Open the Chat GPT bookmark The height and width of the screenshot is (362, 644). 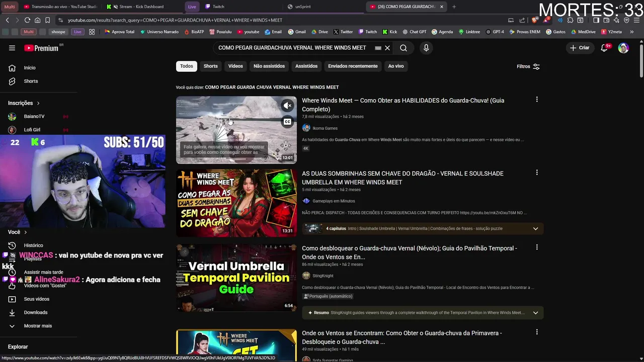coord(414,32)
